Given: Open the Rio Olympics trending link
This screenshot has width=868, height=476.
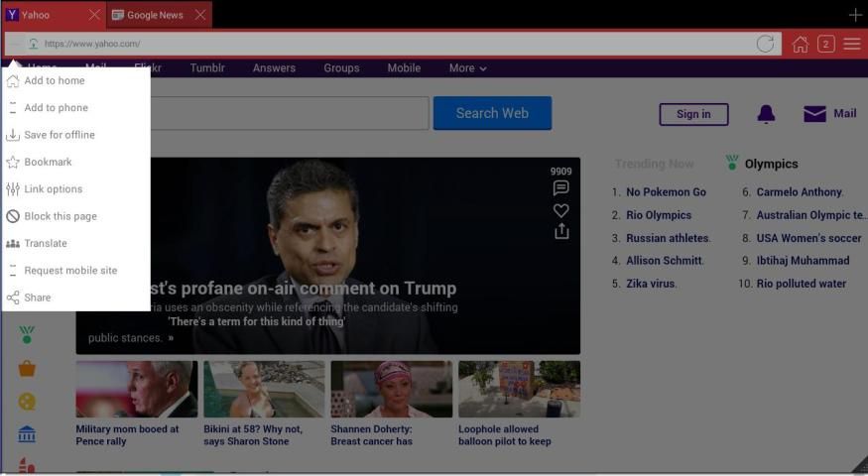Looking at the screenshot, I should pos(659,215).
